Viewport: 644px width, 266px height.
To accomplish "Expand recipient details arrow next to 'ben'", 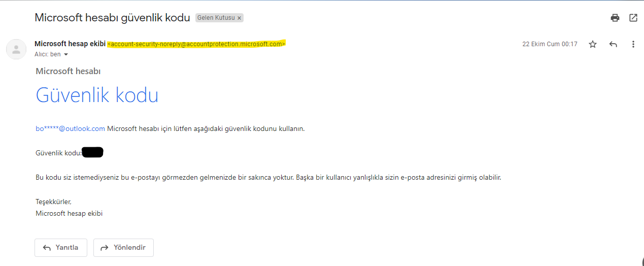I will [x=66, y=54].
